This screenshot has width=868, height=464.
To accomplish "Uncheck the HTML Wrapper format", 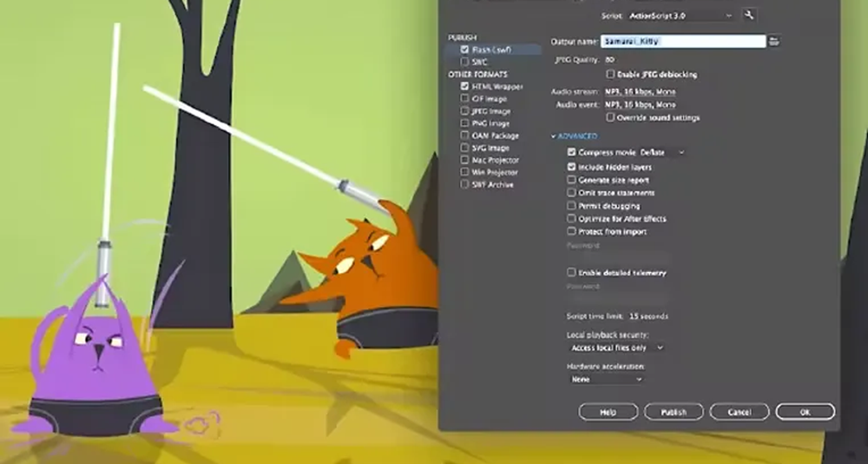I will coord(465,87).
